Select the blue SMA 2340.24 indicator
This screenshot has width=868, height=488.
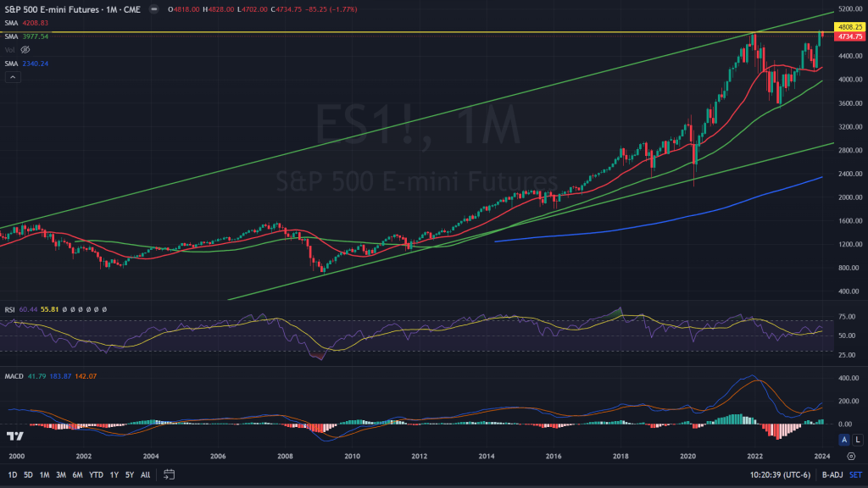[11, 64]
